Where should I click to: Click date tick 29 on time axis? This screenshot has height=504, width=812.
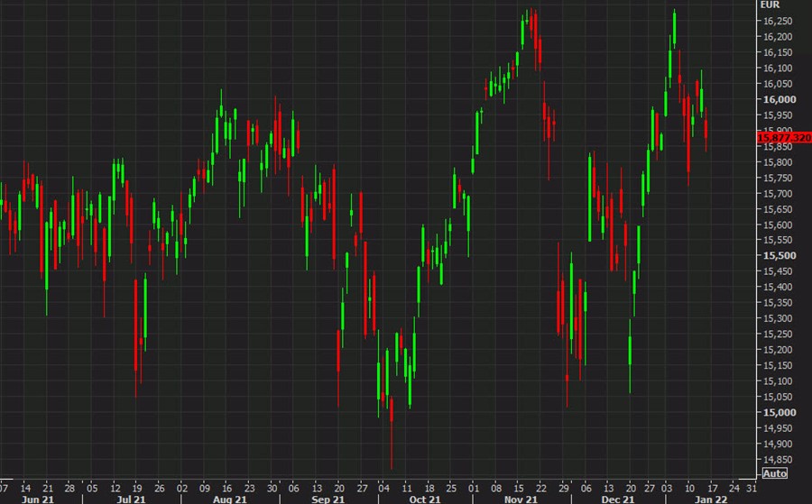click(x=564, y=488)
